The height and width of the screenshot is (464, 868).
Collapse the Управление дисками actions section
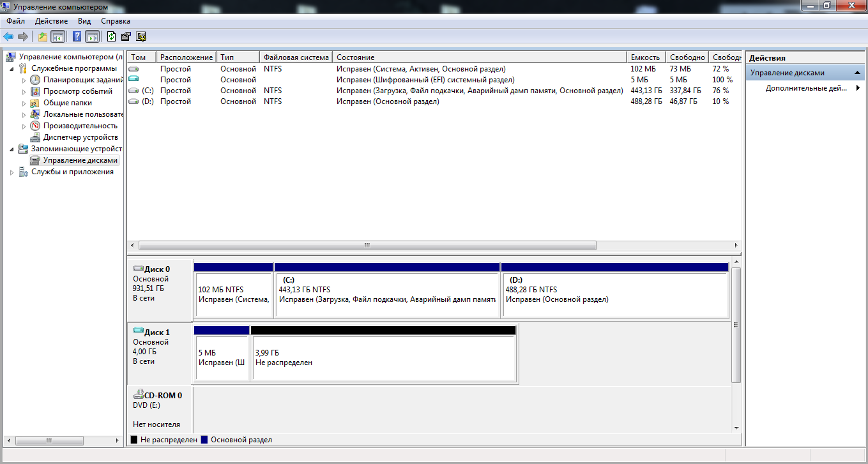[857, 73]
